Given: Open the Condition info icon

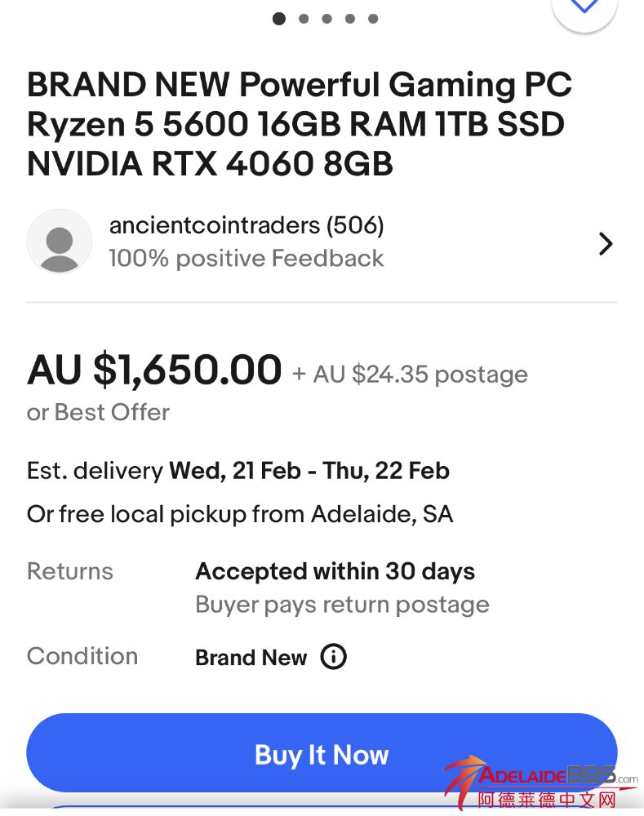Looking at the screenshot, I should (x=333, y=657).
